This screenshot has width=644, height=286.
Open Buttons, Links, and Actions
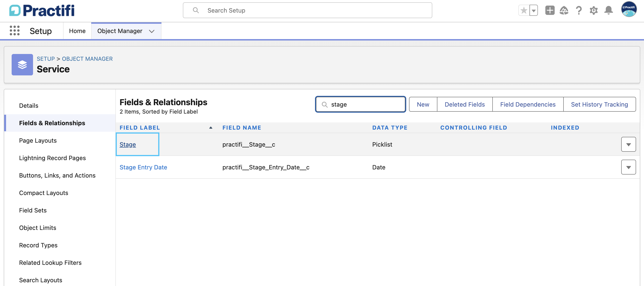click(x=57, y=175)
